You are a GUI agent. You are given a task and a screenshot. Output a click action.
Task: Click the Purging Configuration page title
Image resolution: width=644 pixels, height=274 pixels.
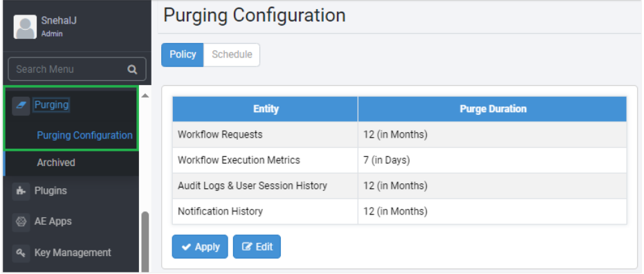click(x=255, y=16)
